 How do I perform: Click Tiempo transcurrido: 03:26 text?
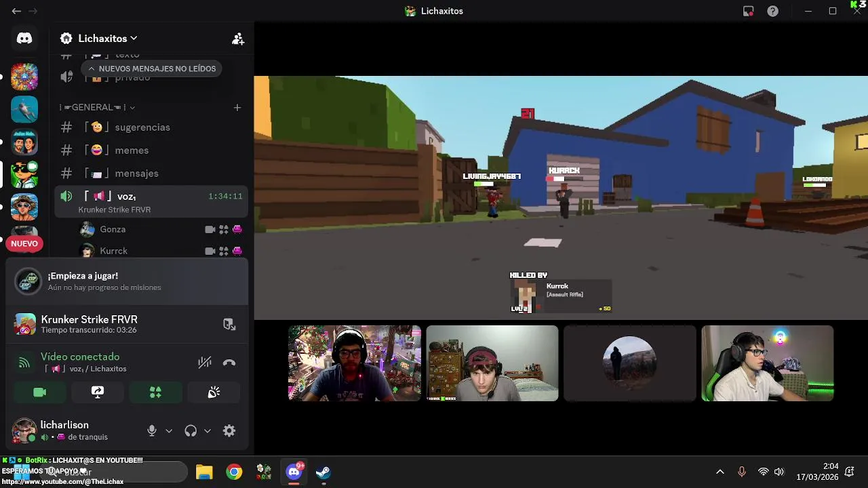(89, 330)
